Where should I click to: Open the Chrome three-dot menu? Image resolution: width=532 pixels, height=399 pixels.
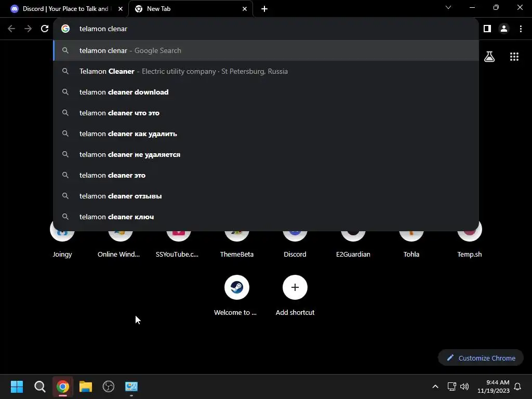click(x=521, y=29)
